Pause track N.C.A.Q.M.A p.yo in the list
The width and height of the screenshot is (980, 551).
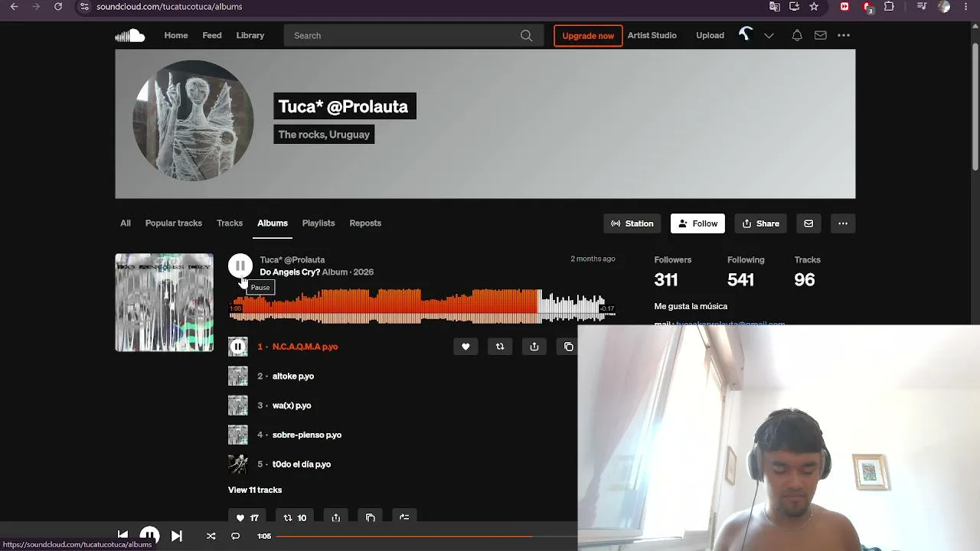[x=237, y=347]
